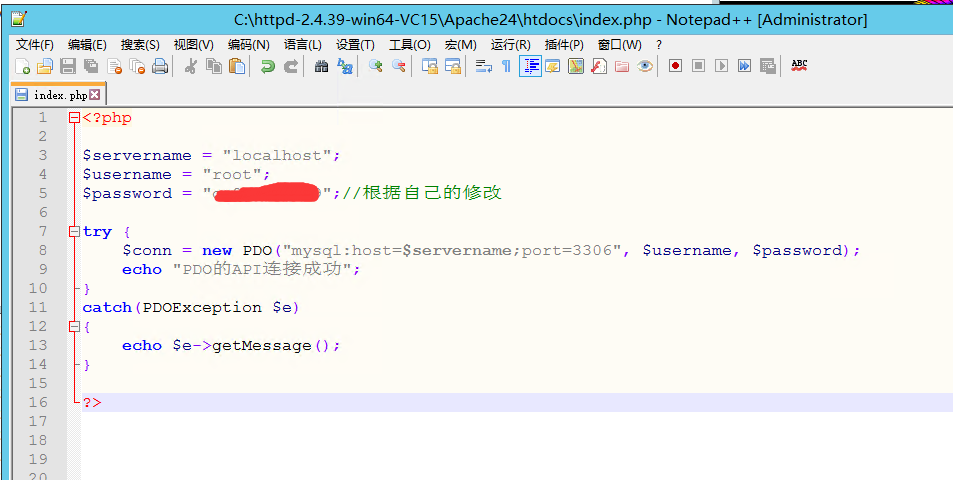This screenshot has width=953, height=480.
Task: Click the ABC spell check icon
Action: coord(799,65)
